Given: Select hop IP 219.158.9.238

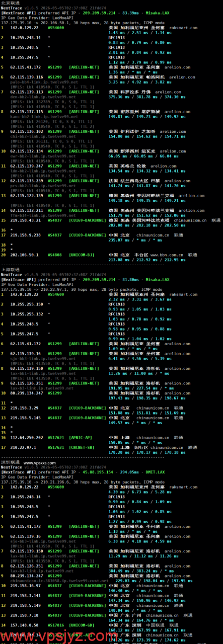Looking at the screenshot, I should coord(25,235).
